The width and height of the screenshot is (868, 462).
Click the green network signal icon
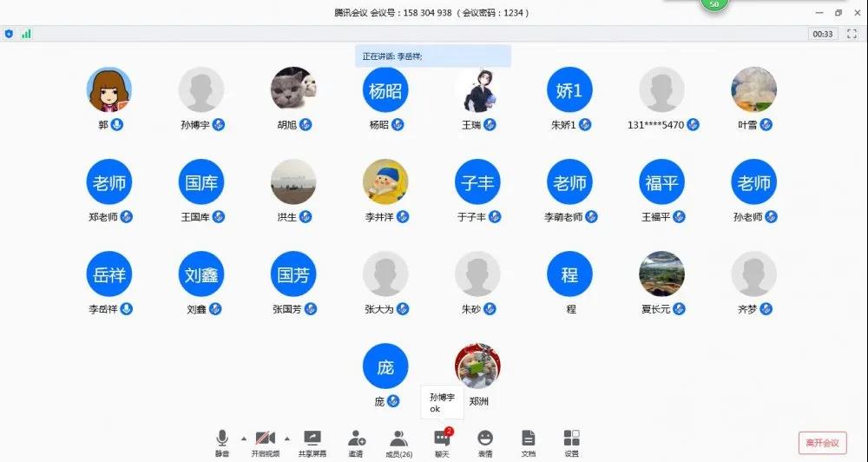(x=26, y=34)
